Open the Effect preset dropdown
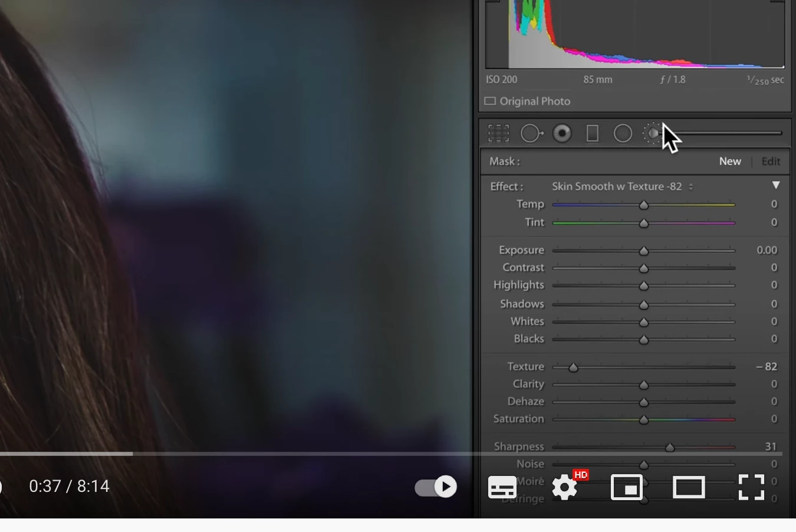 tap(623, 186)
